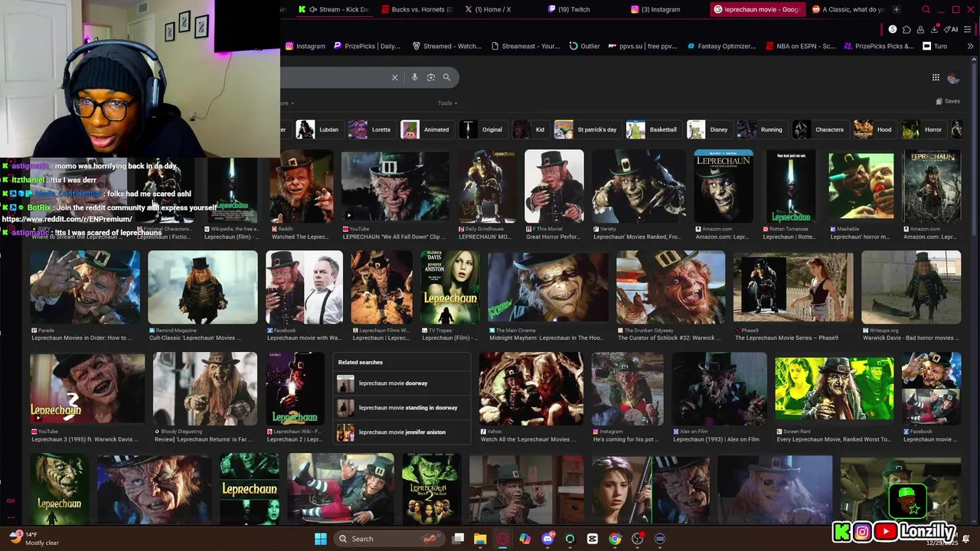Open Streameast bookmark
Viewport: 980px width, 551px height.
click(x=524, y=46)
